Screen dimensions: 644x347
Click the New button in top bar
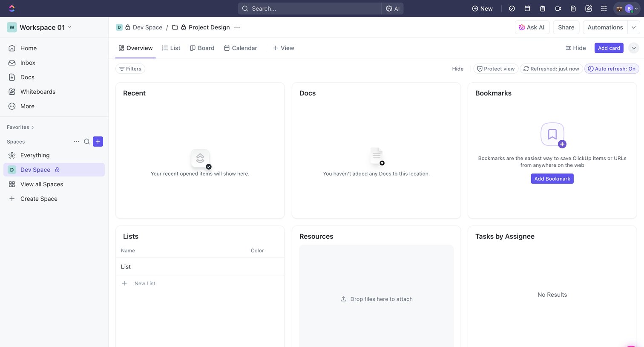click(x=482, y=9)
